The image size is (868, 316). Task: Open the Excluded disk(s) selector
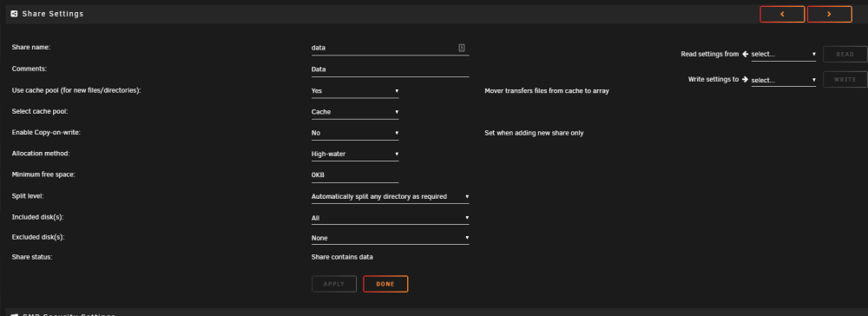pyautogui.click(x=391, y=238)
